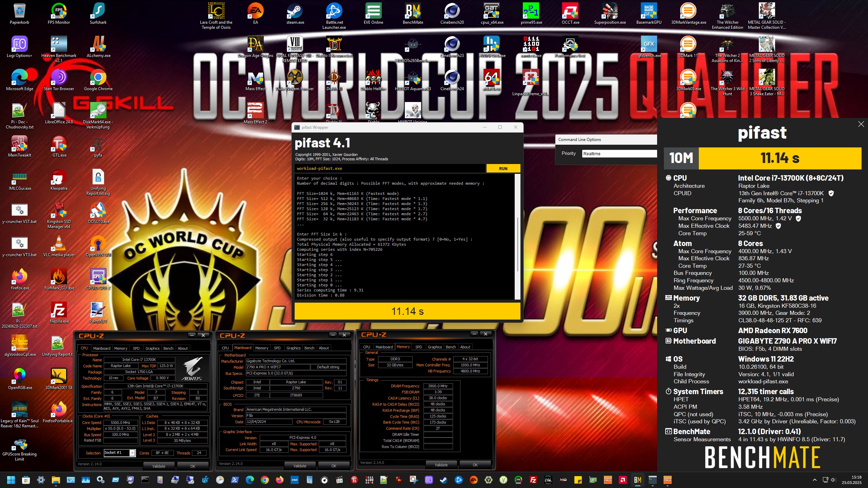The height and width of the screenshot is (488, 868).
Task: Click the volume icon in the system tray
Action: coord(833,480)
